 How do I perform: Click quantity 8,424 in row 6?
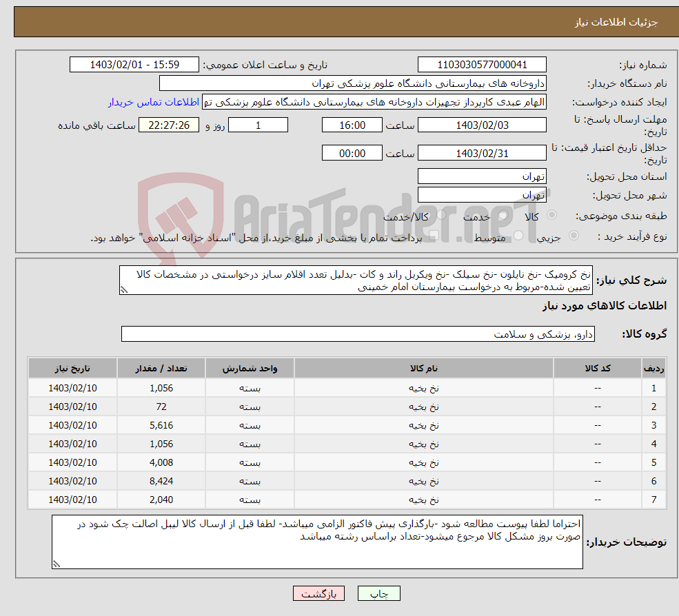click(x=161, y=482)
